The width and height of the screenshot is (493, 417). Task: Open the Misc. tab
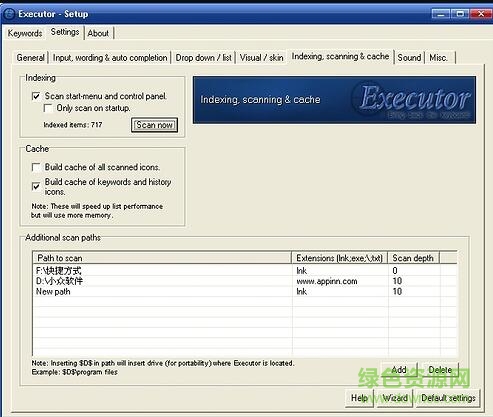point(438,58)
